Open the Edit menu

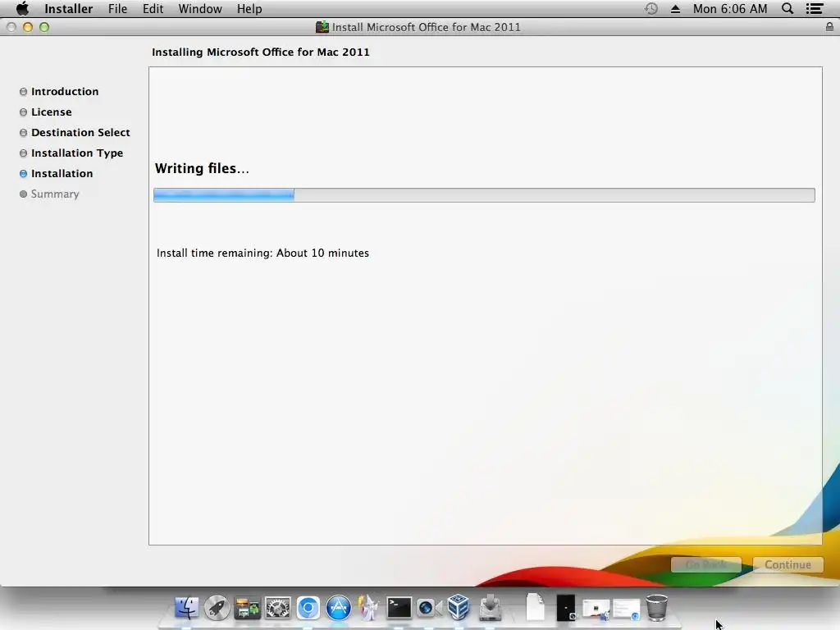pos(153,8)
